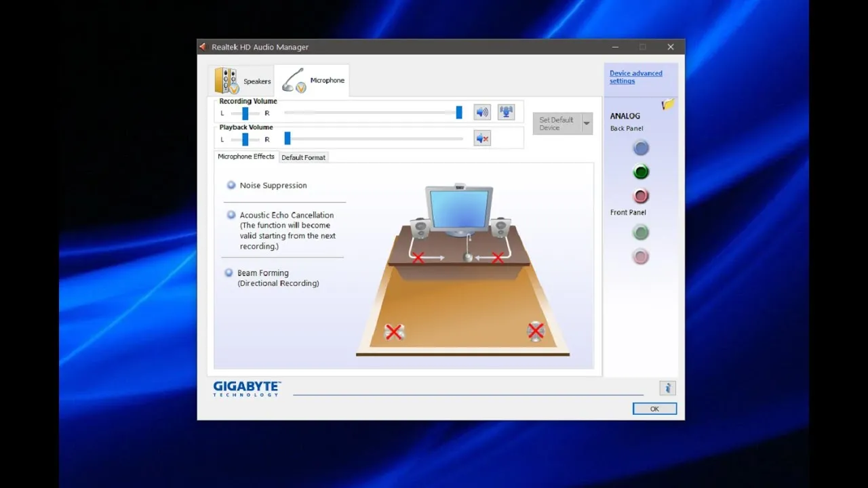The height and width of the screenshot is (488, 868).
Task: Expand the Set Default Device dropdown arrow
Action: 587,123
